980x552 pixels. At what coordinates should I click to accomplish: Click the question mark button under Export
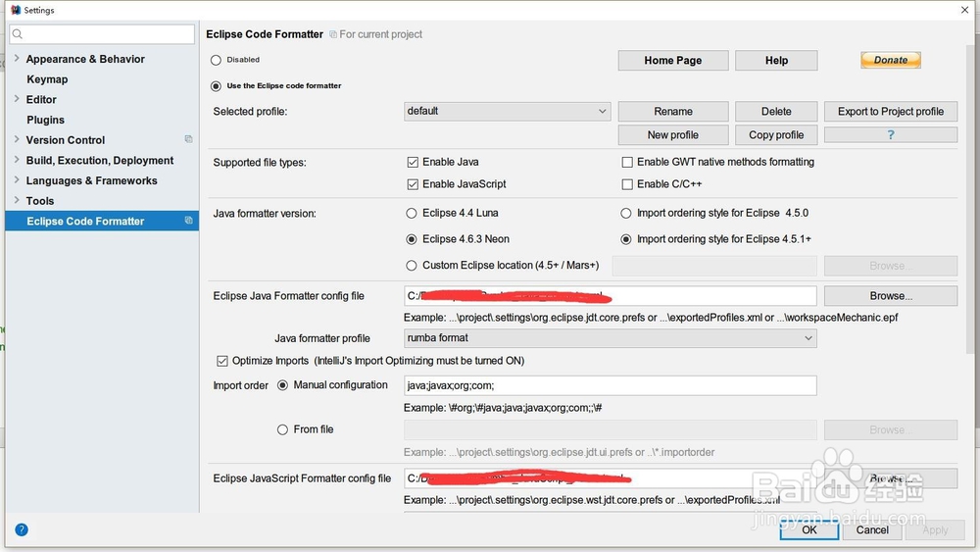(x=891, y=135)
